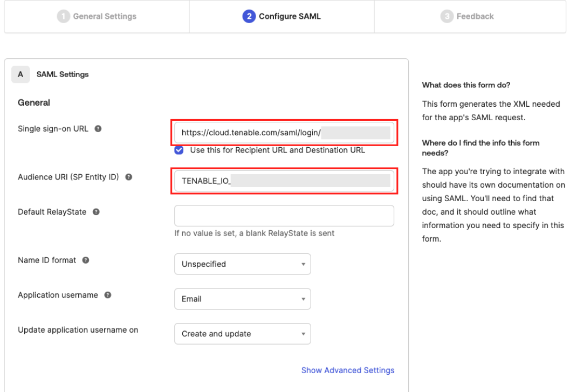Open the Name ID format dropdown
The image size is (570, 392).
pyautogui.click(x=242, y=264)
